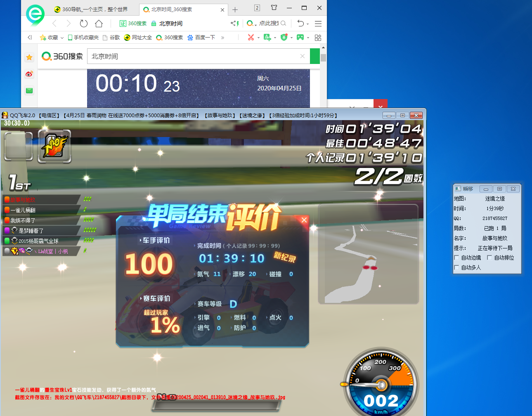Open the skin T-shirt icon in browser
Image resolution: width=532 pixels, height=416 pixels.
pos(274,7)
